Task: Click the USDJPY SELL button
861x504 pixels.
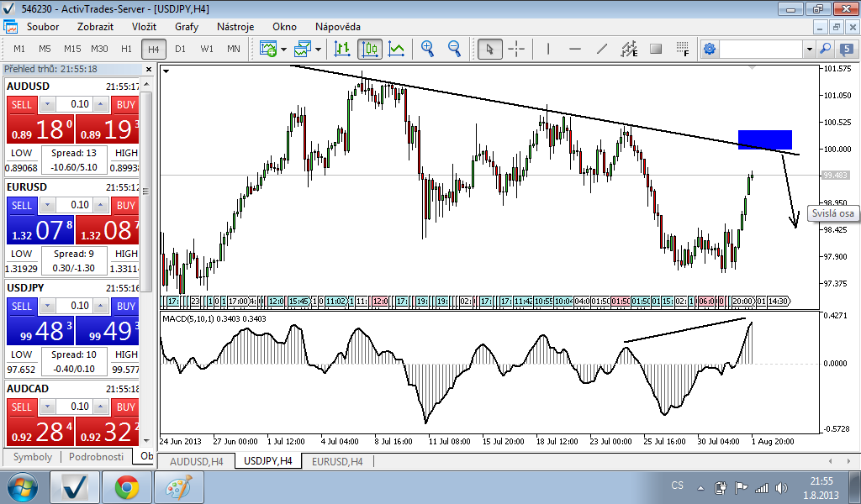Action: coord(22,306)
